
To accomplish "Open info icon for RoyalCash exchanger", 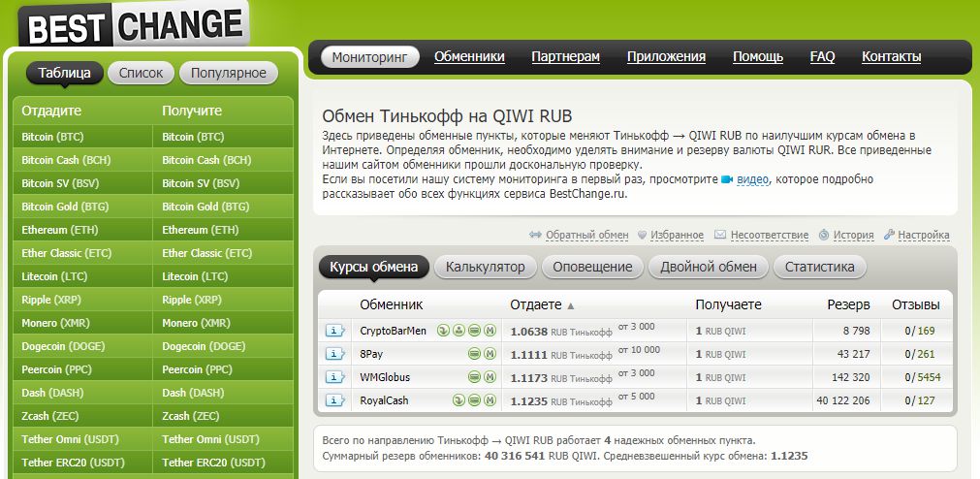I will pos(335,400).
